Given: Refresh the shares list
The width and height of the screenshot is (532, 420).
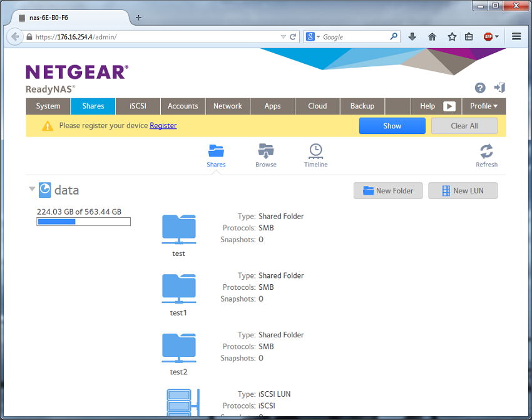Looking at the screenshot, I should tap(486, 151).
